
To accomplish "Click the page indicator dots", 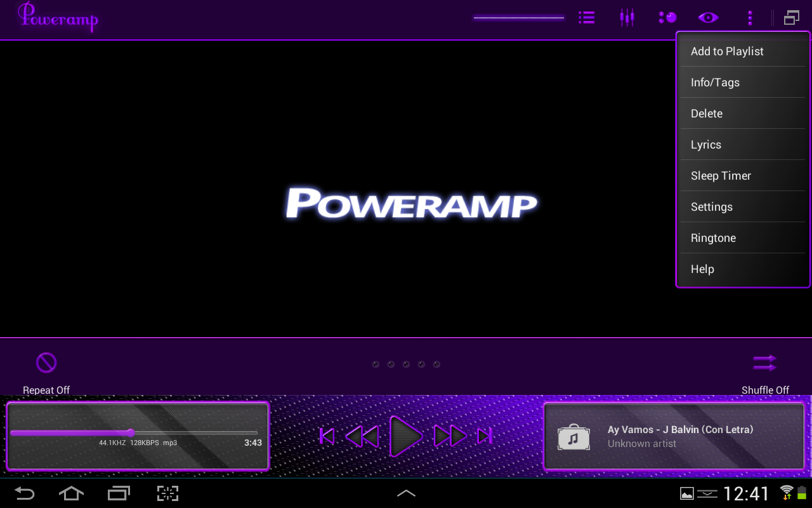I will [x=406, y=364].
